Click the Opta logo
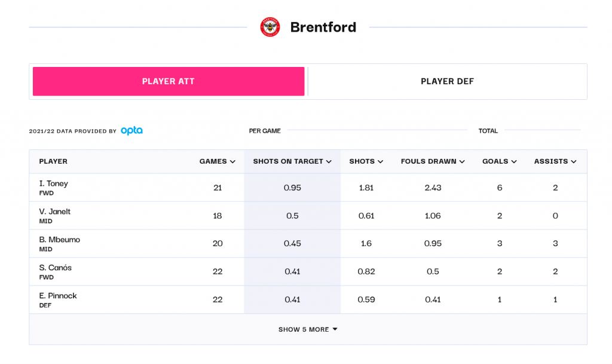Image resolution: width=612 pixels, height=364 pixels. pyautogui.click(x=131, y=131)
